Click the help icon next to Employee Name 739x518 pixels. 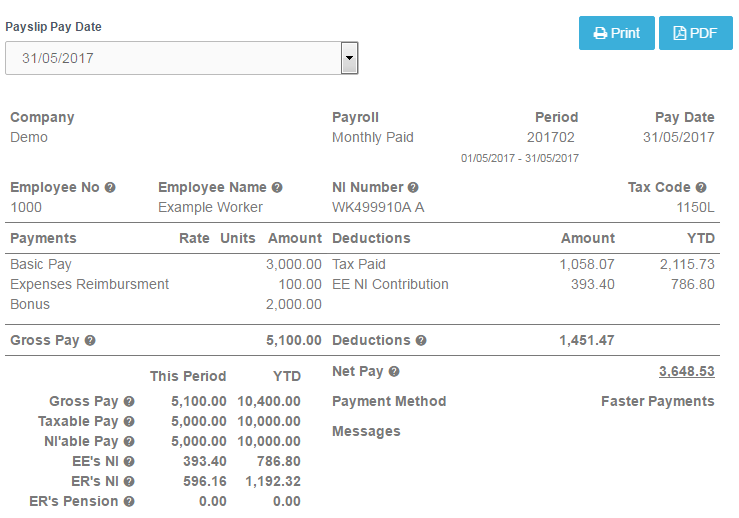(x=277, y=188)
